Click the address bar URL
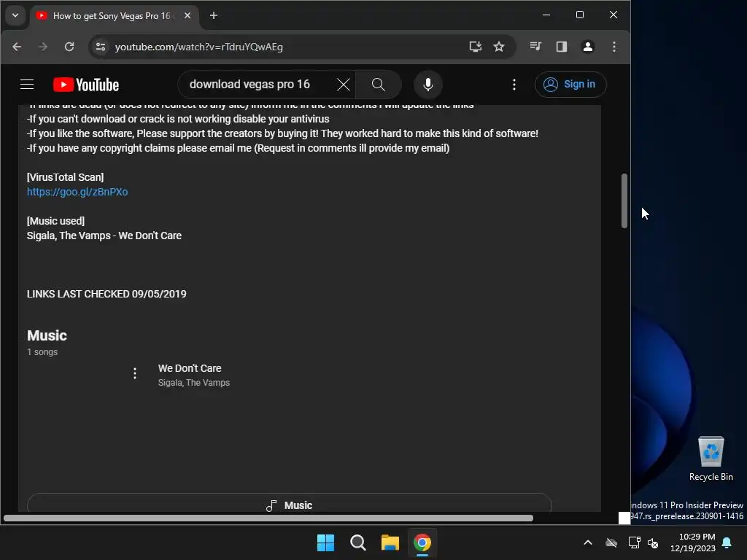Viewport: 747px width, 560px height. click(x=198, y=47)
